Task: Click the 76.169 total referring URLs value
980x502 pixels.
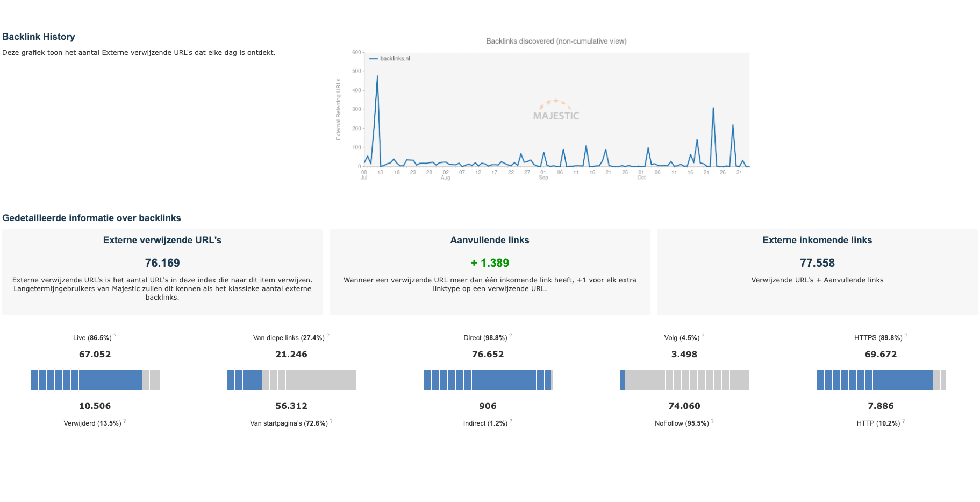Action: coord(162,263)
